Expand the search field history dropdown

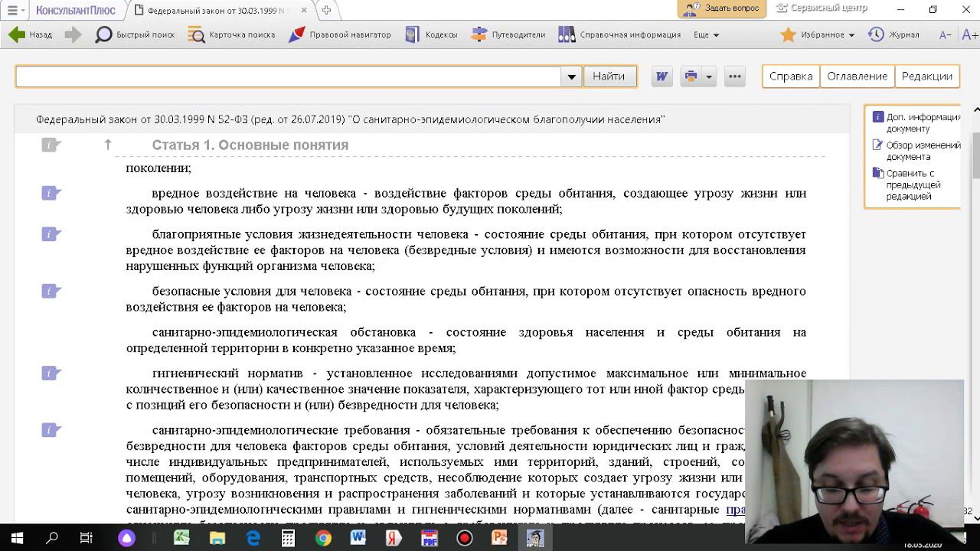tap(571, 77)
